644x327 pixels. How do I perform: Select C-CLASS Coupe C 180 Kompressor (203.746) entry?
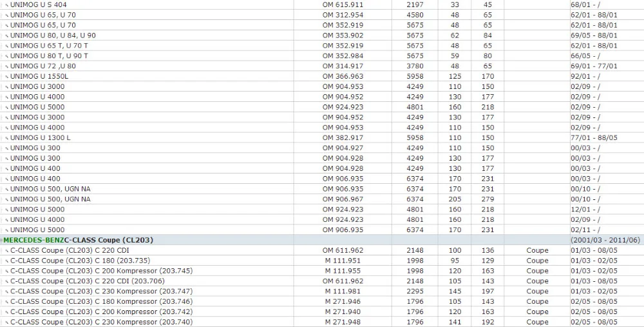(102, 301)
